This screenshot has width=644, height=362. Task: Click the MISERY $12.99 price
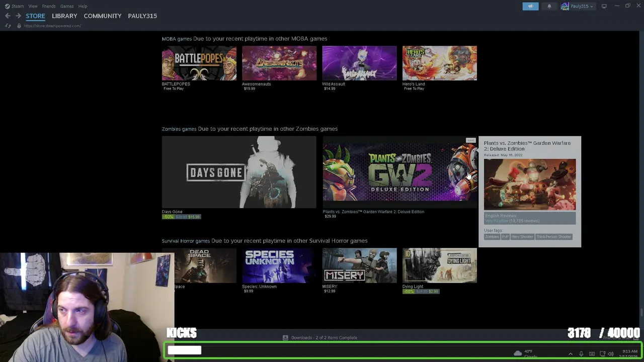tap(330, 291)
